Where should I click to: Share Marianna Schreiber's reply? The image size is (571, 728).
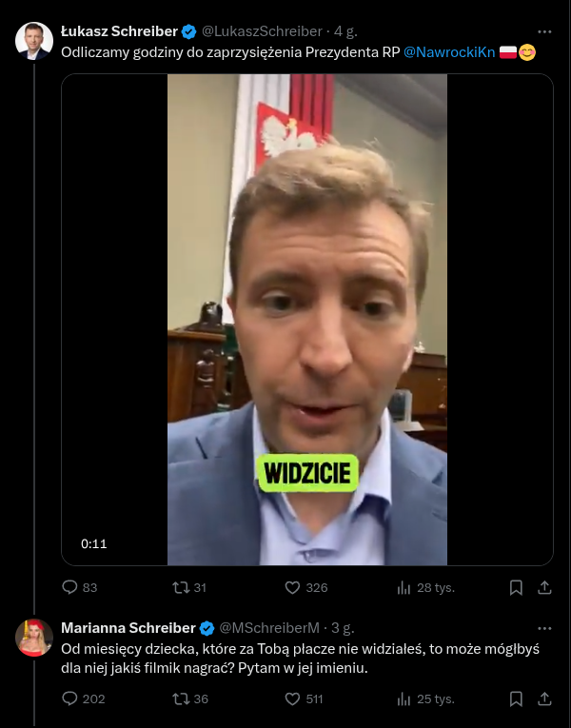pyautogui.click(x=545, y=699)
